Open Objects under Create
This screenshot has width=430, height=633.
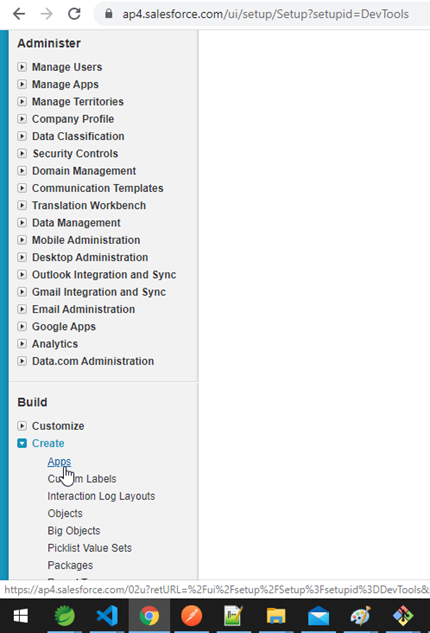pos(65,514)
